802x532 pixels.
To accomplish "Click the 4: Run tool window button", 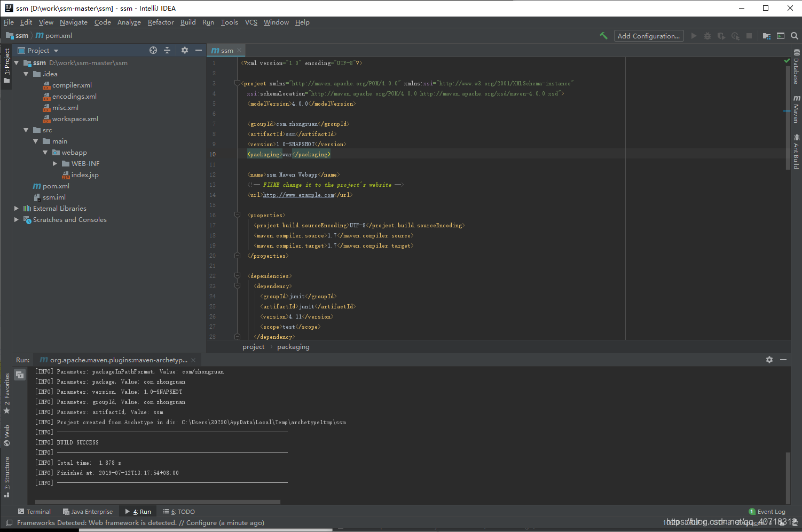I will click(x=138, y=512).
